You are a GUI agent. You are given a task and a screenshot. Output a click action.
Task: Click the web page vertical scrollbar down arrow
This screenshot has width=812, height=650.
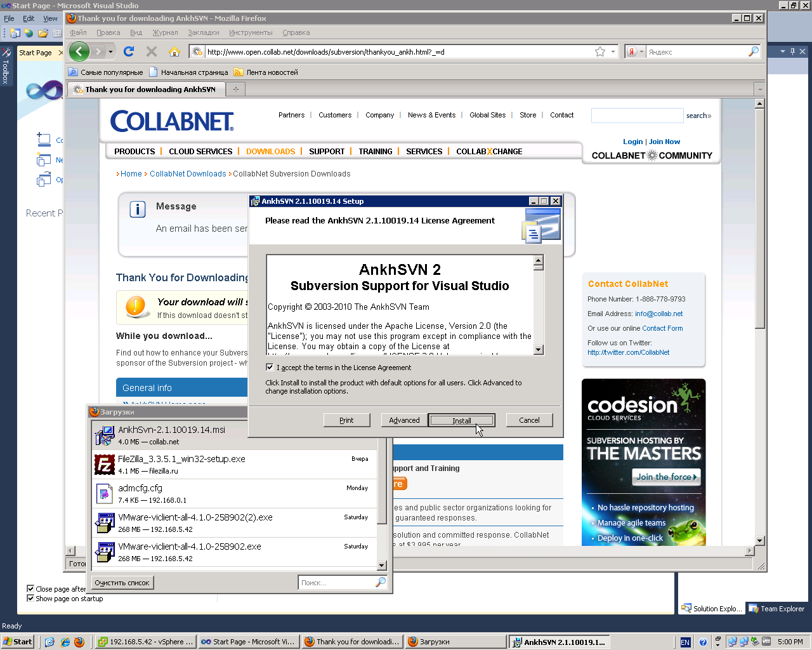pos(759,541)
